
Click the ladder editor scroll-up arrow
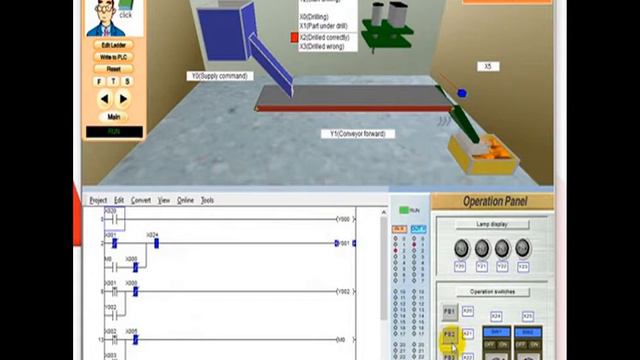384,212
